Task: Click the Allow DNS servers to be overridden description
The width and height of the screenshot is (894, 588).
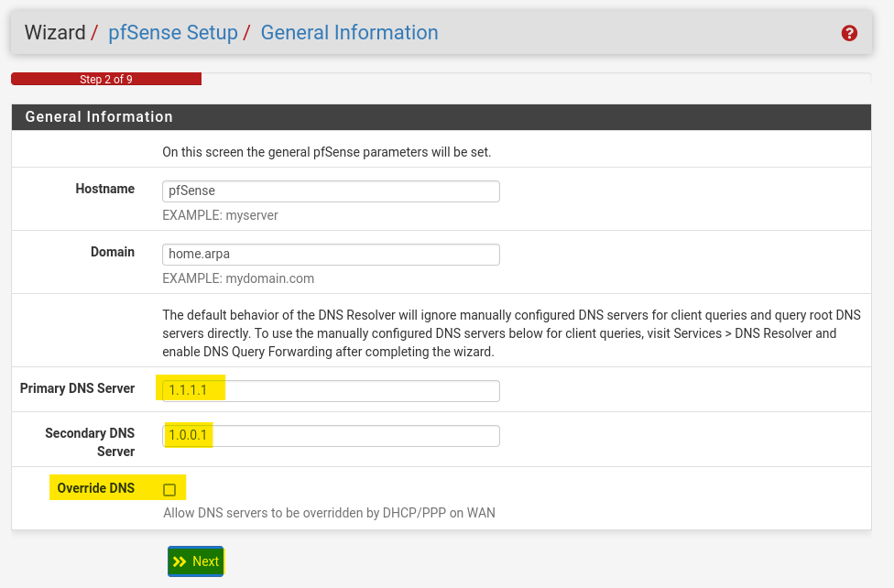Action: [329, 513]
